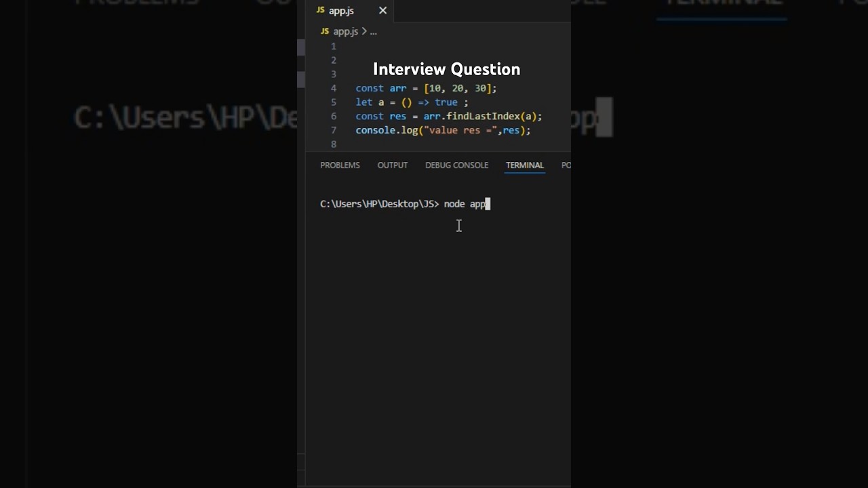Open the DEBUG CONSOLE panel tab
This screenshot has width=868, height=488.
[456, 165]
